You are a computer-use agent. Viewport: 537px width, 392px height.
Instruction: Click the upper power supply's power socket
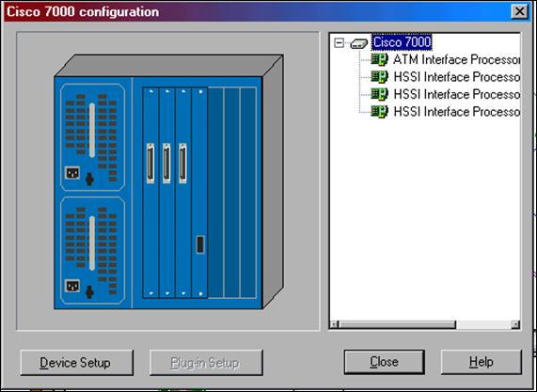click(72, 173)
